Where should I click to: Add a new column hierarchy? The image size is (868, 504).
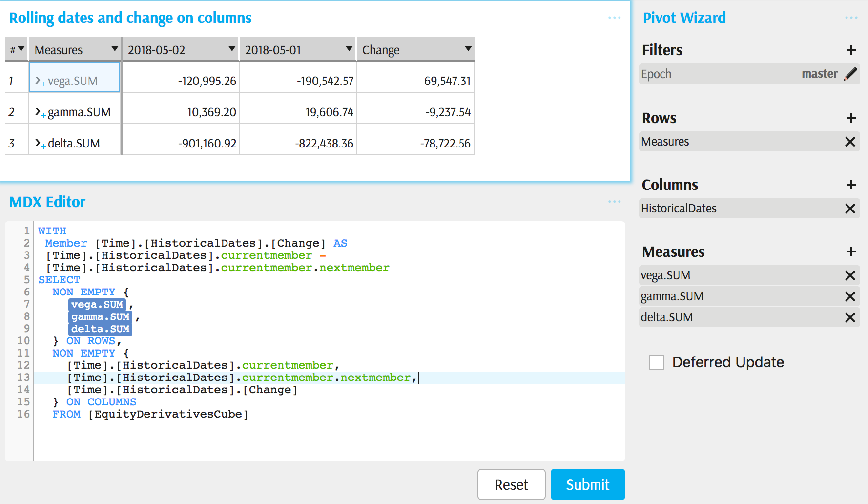(x=851, y=185)
